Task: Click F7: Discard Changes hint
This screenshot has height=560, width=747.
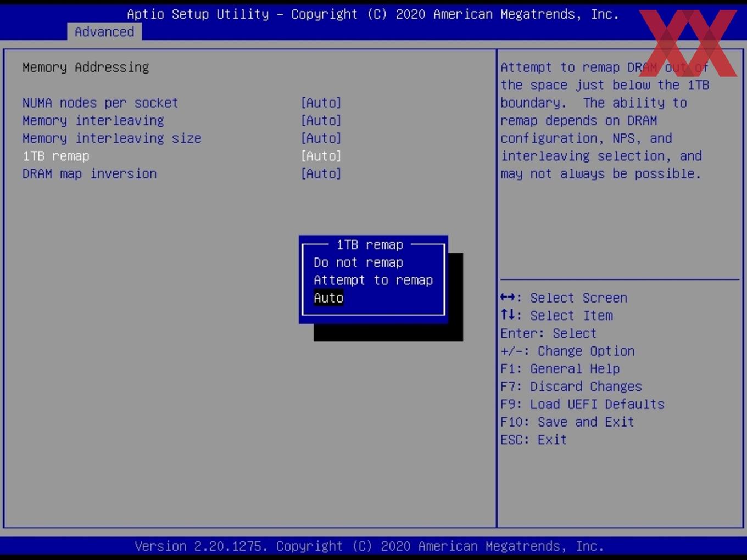Action: pos(571,387)
